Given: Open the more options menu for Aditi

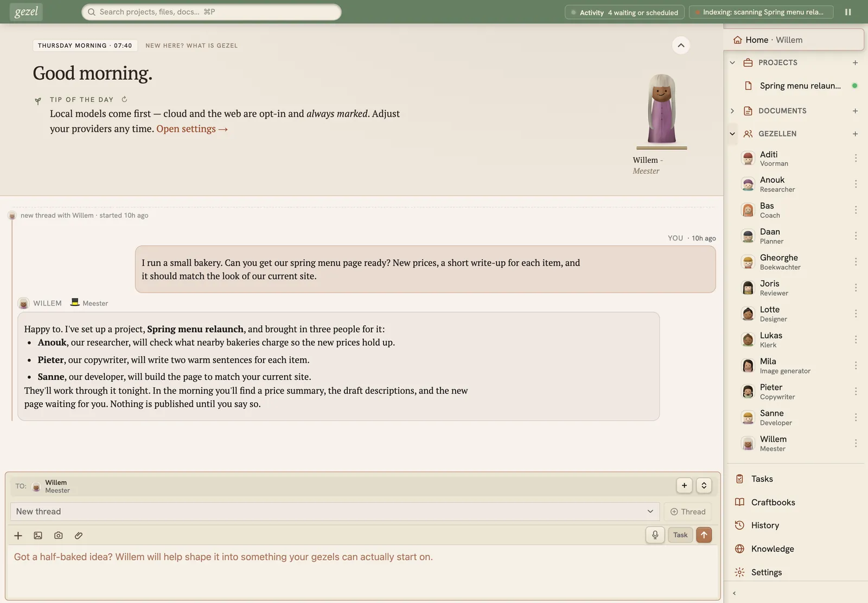Looking at the screenshot, I should point(856,158).
